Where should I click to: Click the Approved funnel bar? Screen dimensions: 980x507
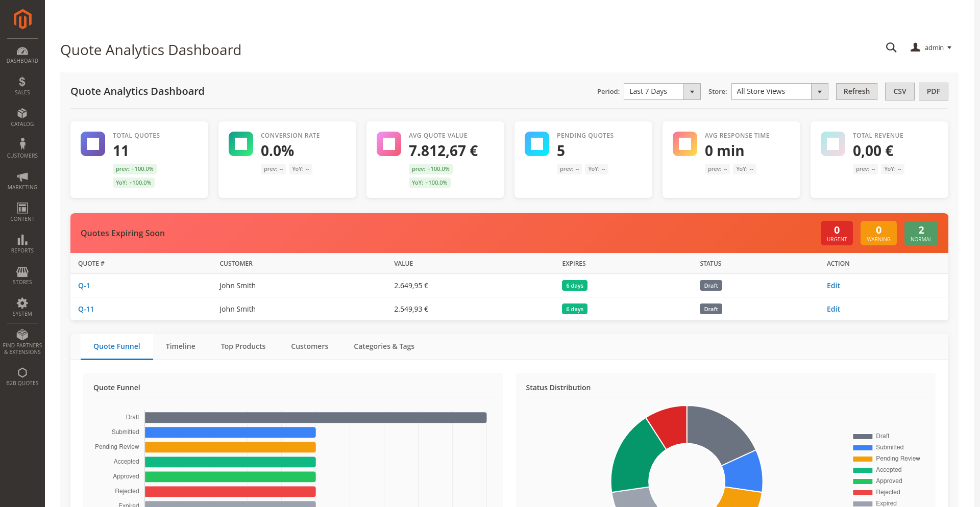pos(230,477)
